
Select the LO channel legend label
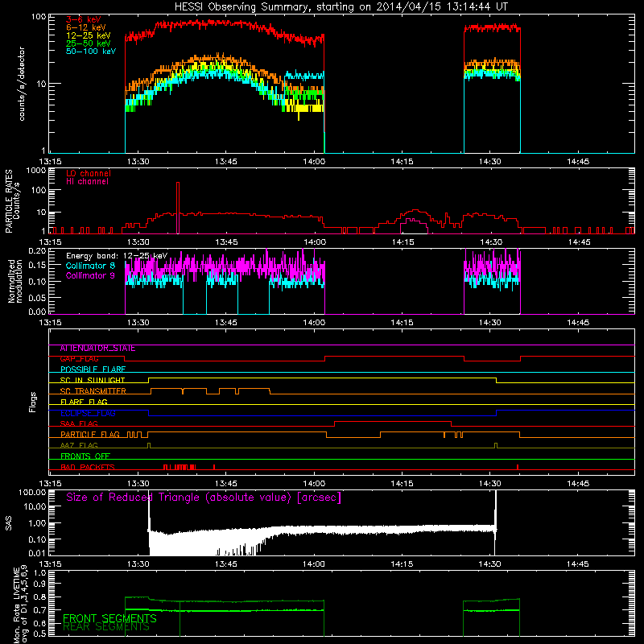tap(89, 173)
